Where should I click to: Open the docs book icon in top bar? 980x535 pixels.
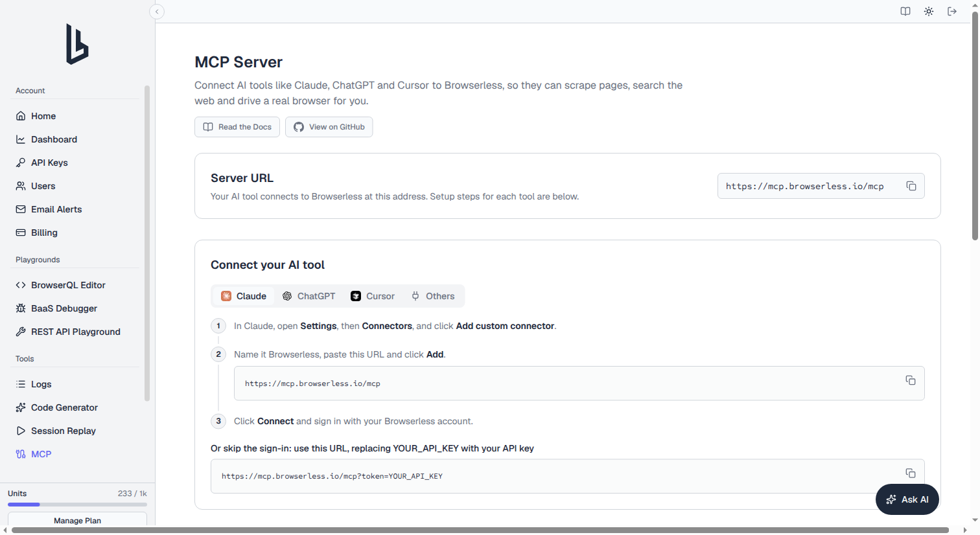point(905,12)
